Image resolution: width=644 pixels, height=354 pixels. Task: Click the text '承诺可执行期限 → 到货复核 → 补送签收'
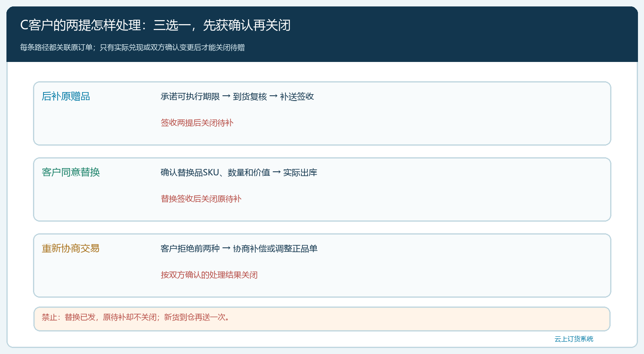237,97
